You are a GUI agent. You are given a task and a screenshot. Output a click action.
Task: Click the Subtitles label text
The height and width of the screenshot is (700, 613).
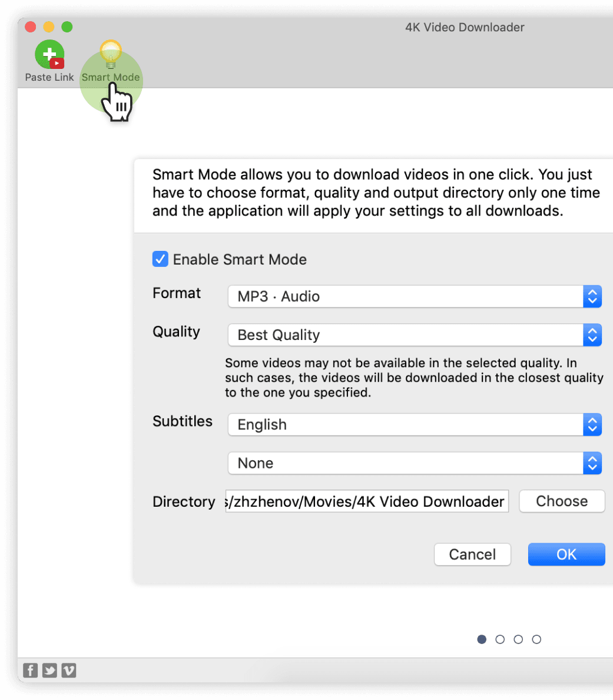[x=183, y=421]
